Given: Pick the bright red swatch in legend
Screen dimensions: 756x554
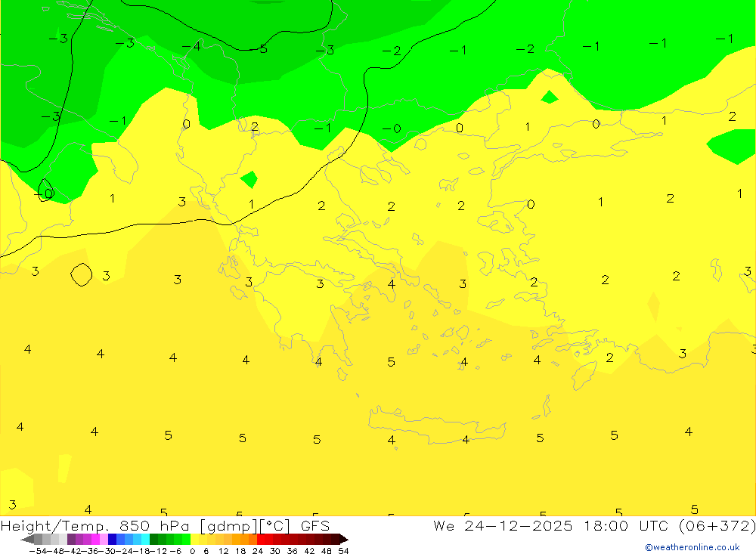Looking at the screenshot, I should [x=262, y=539].
